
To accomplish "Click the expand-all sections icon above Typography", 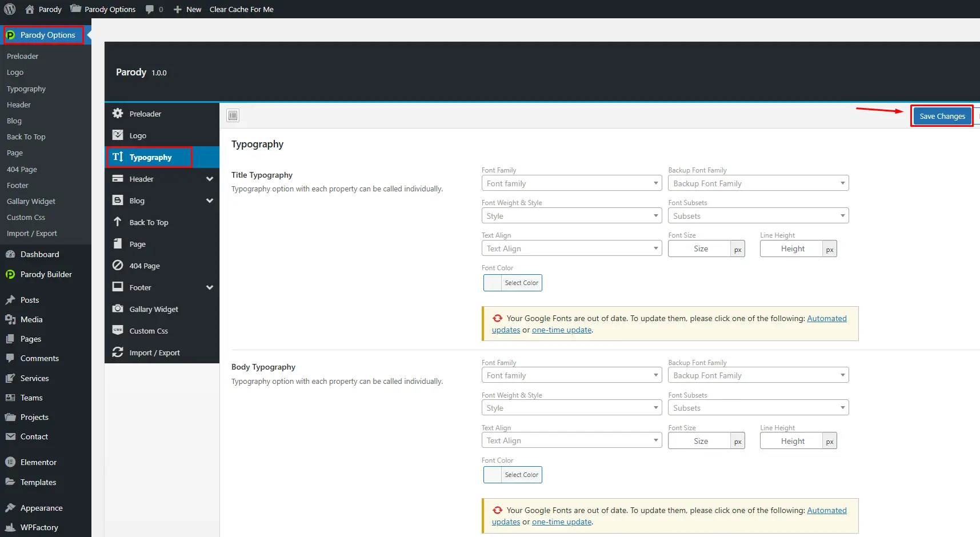I will [x=233, y=115].
